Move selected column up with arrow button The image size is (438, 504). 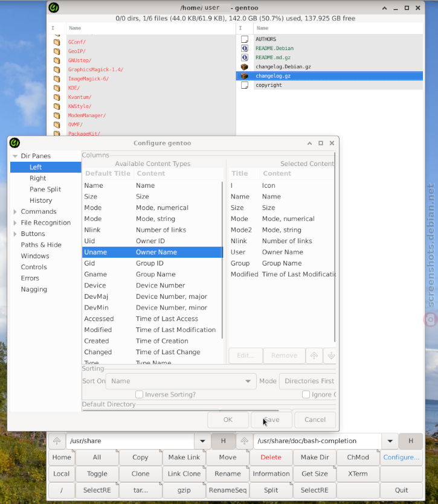point(314,356)
